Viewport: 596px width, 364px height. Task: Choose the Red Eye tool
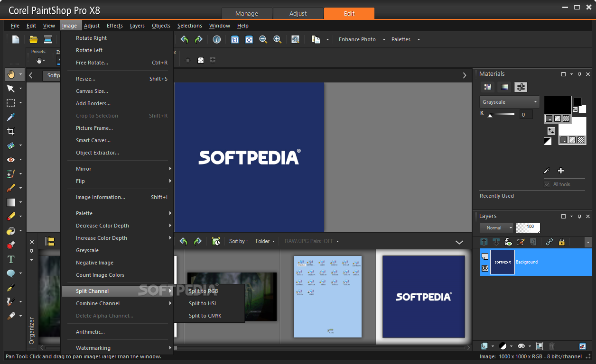(x=10, y=160)
